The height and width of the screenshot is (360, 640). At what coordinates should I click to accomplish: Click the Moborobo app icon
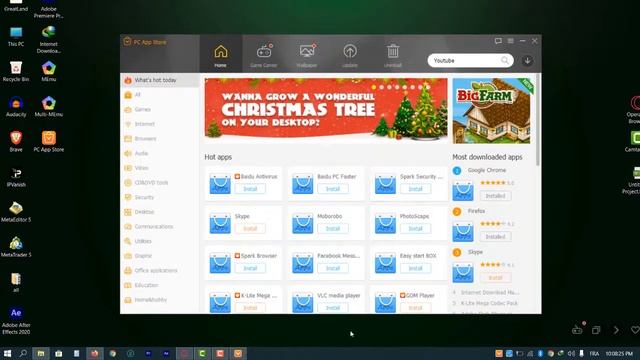tap(302, 223)
